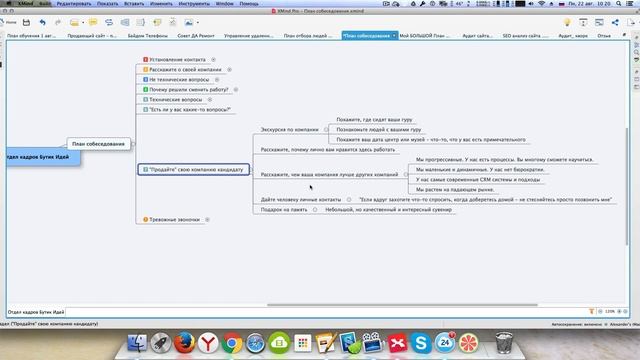
Task: Close the План собеседования active tab
Action: pos(394,36)
